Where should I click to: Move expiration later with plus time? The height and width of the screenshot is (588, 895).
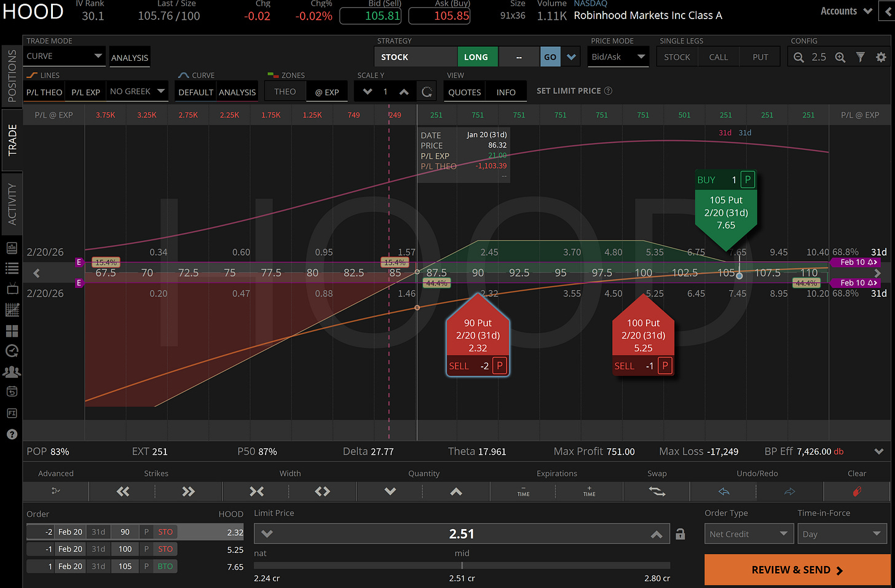click(589, 491)
